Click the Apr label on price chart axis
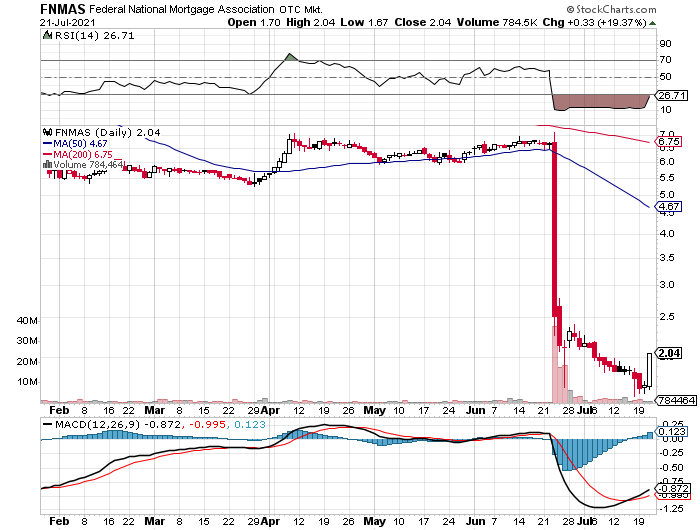 pyautogui.click(x=270, y=410)
